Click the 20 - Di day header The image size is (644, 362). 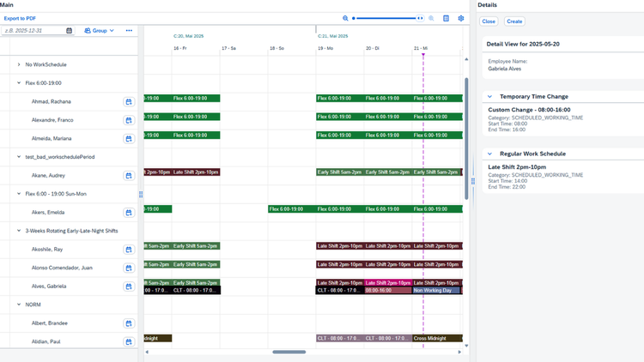click(373, 48)
